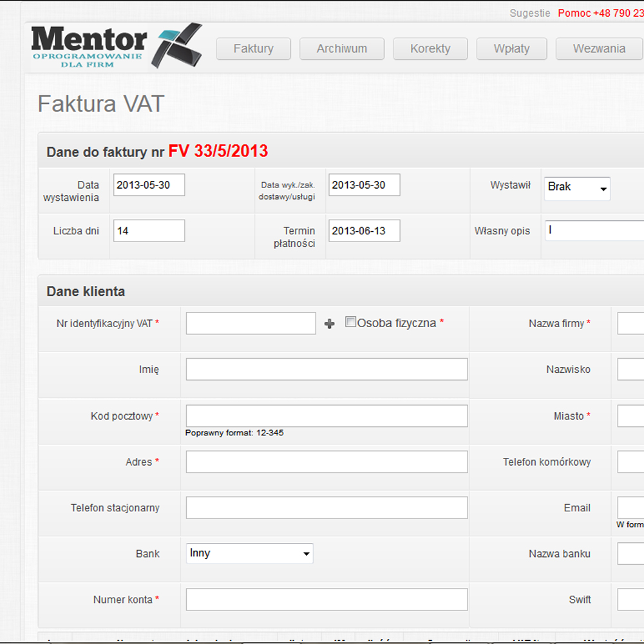Select the Wezwania tab
This screenshot has height=644, width=644.
click(599, 49)
